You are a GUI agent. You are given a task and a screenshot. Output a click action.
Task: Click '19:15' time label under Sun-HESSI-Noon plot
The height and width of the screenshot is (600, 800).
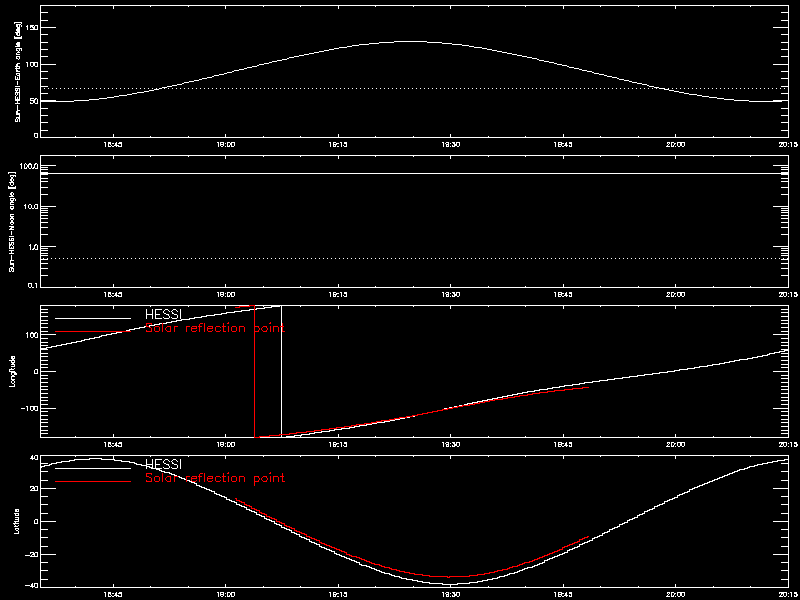[x=338, y=295]
